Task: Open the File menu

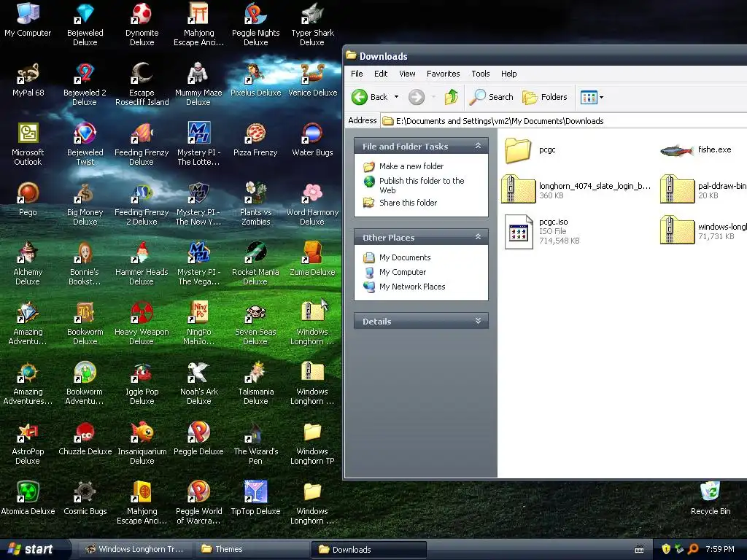Action: (357, 74)
